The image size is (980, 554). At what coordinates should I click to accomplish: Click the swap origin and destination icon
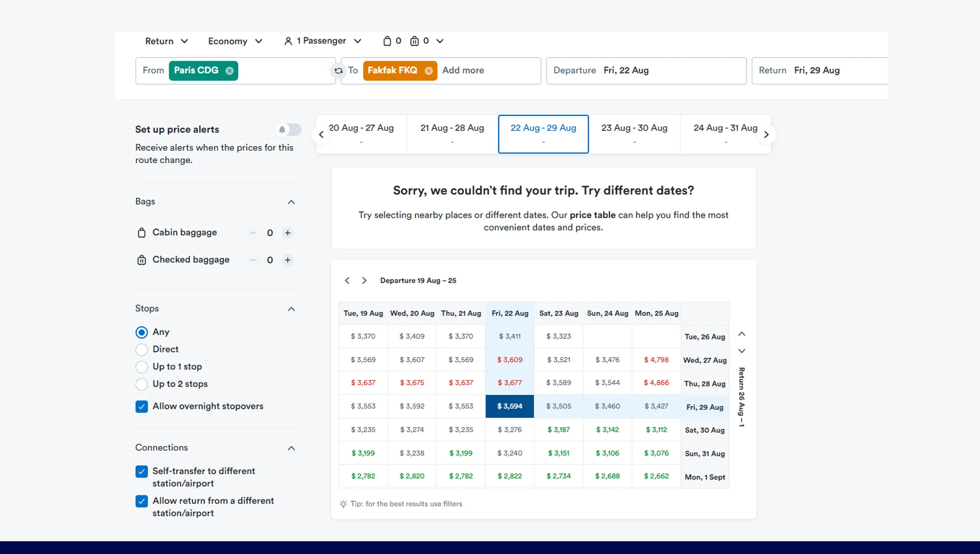[x=338, y=71]
